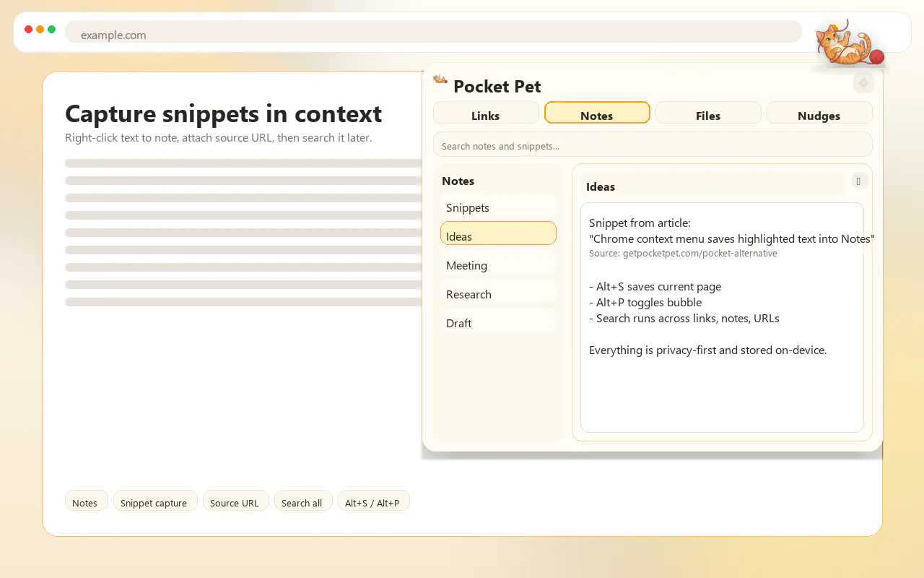
Task: Click the Pocket Pet logo icon in panel header
Action: 440,79
